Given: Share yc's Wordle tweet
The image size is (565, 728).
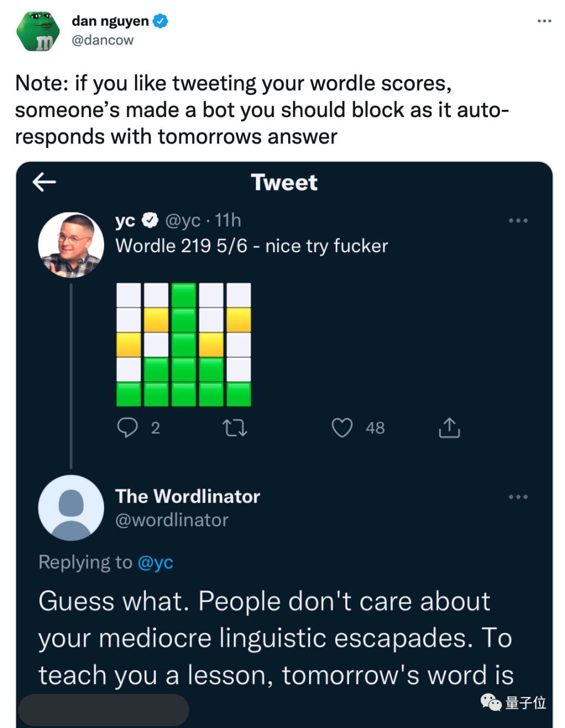Looking at the screenshot, I should [x=449, y=428].
